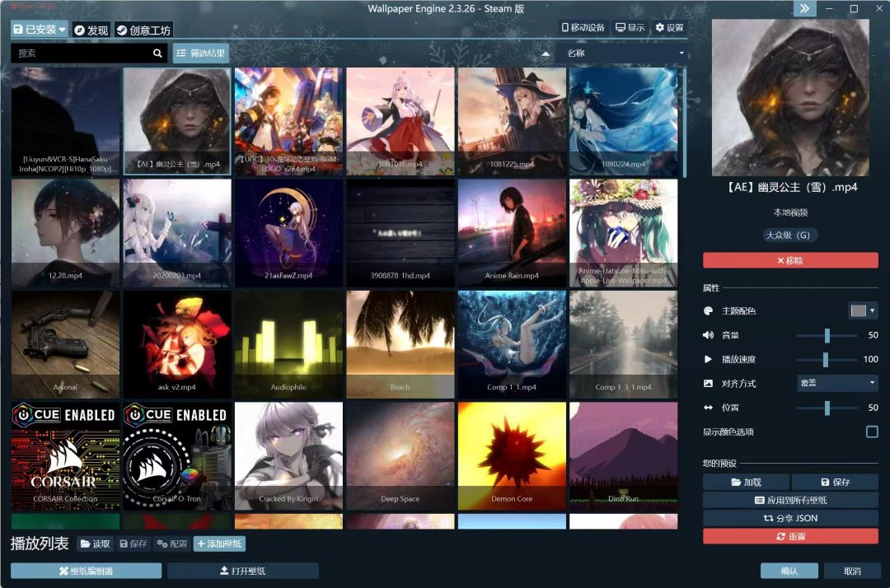
Task: Toggle sort direction arrow beside 名称
Action: [545, 54]
